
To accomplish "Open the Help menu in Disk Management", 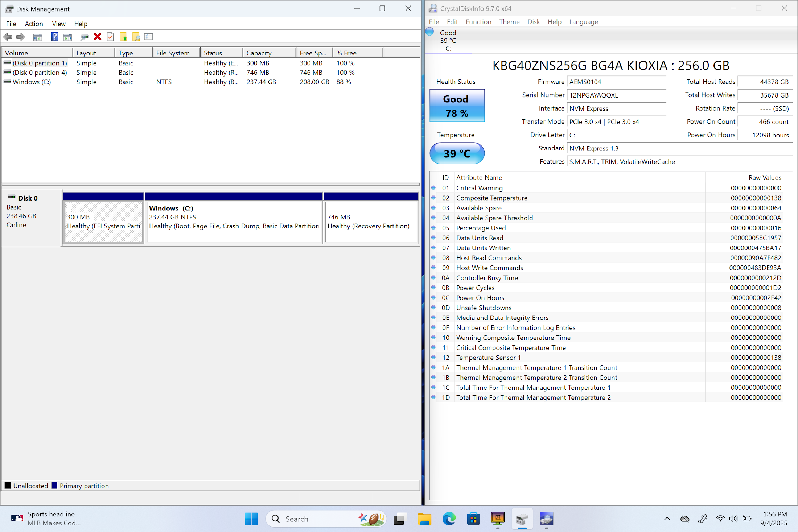I will [81, 24].
